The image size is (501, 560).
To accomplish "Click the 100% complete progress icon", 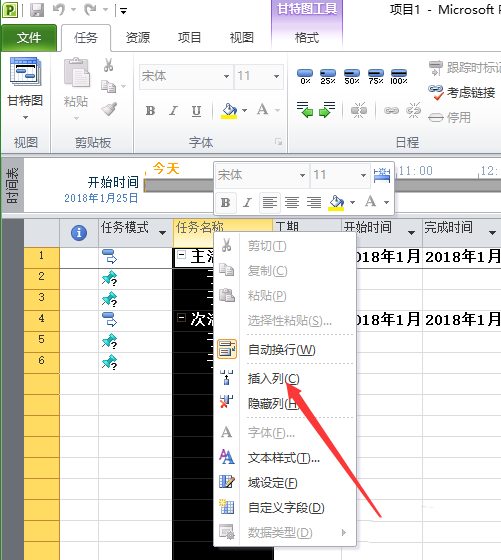I will coord(399,76).
